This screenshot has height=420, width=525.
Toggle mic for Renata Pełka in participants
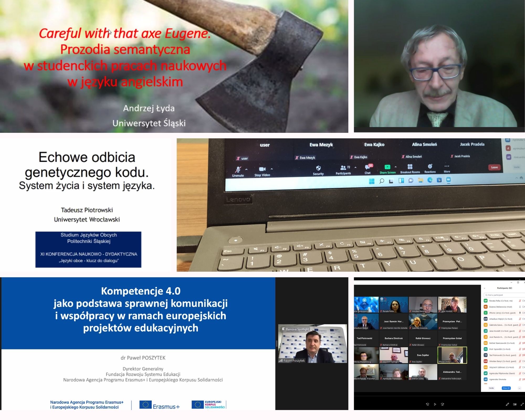pos(520,301)
